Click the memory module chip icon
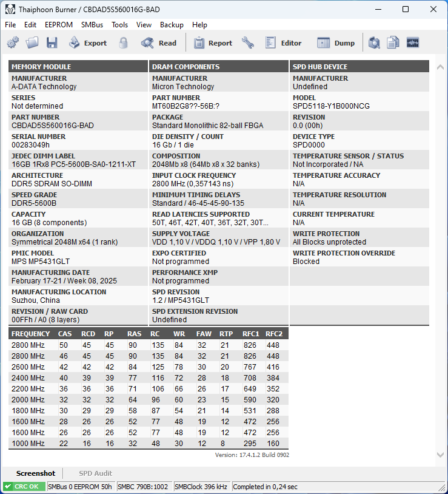 point(412,42)
